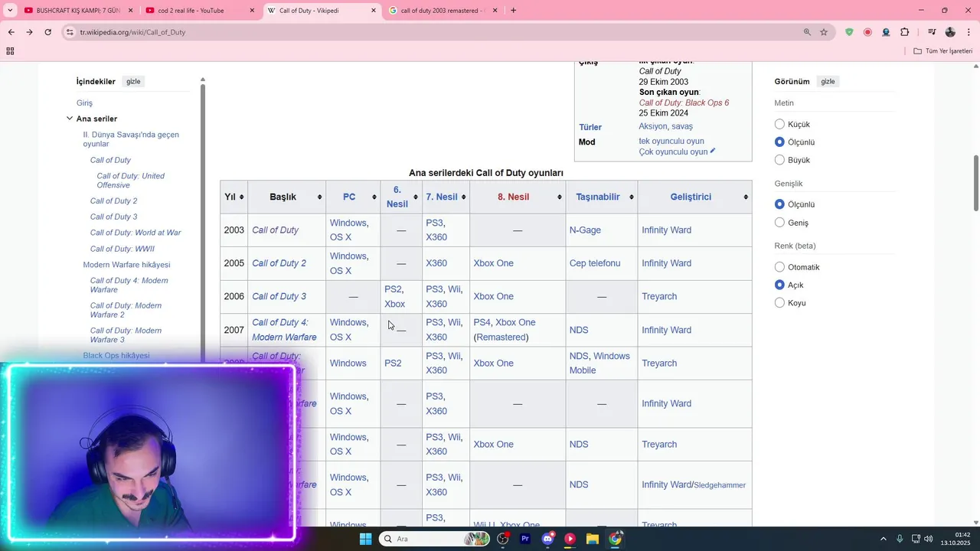Sort table by Taşınabilir column arrows
The width and height of the screenshot is (980, 551).
(x=632, y=197)
